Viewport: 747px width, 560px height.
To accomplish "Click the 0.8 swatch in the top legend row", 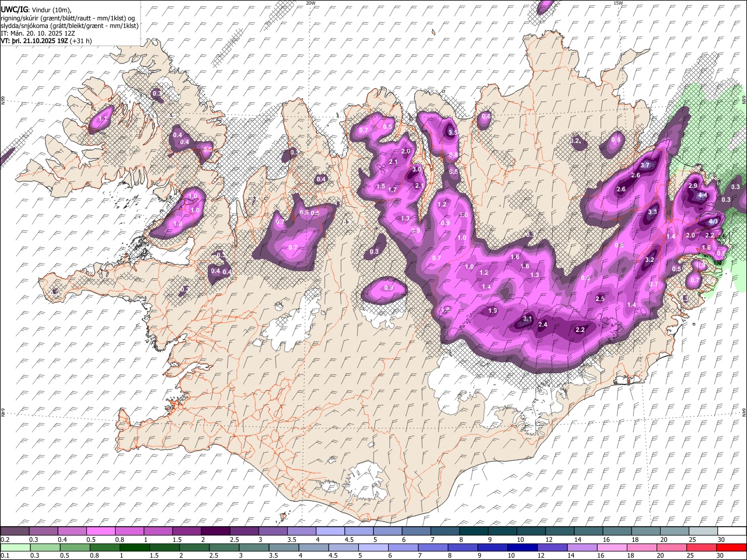I will 129,531.
